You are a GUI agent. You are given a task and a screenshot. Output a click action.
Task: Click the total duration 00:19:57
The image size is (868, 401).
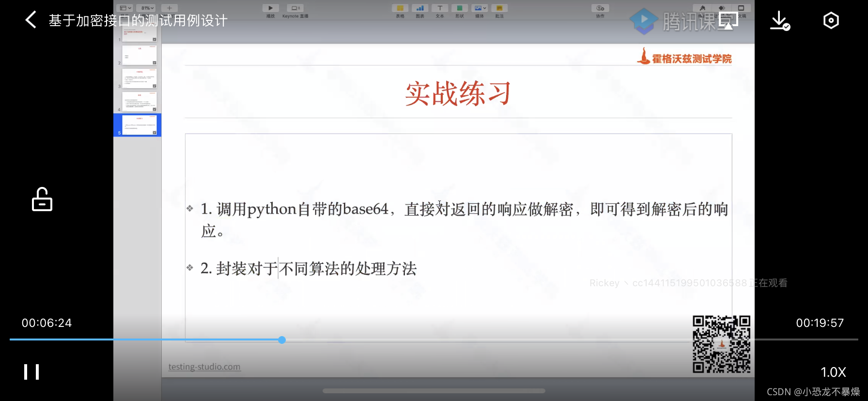click(x=820, y=323)
